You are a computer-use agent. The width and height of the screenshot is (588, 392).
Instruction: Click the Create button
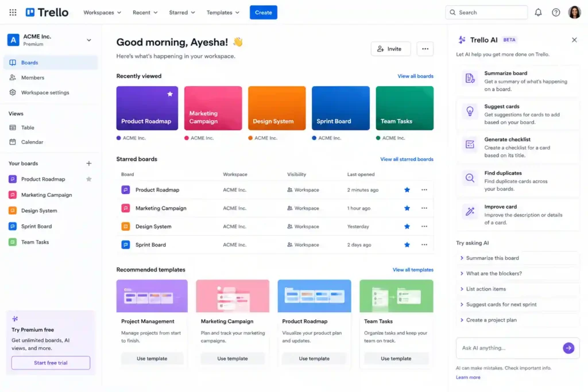click(263, 13)
